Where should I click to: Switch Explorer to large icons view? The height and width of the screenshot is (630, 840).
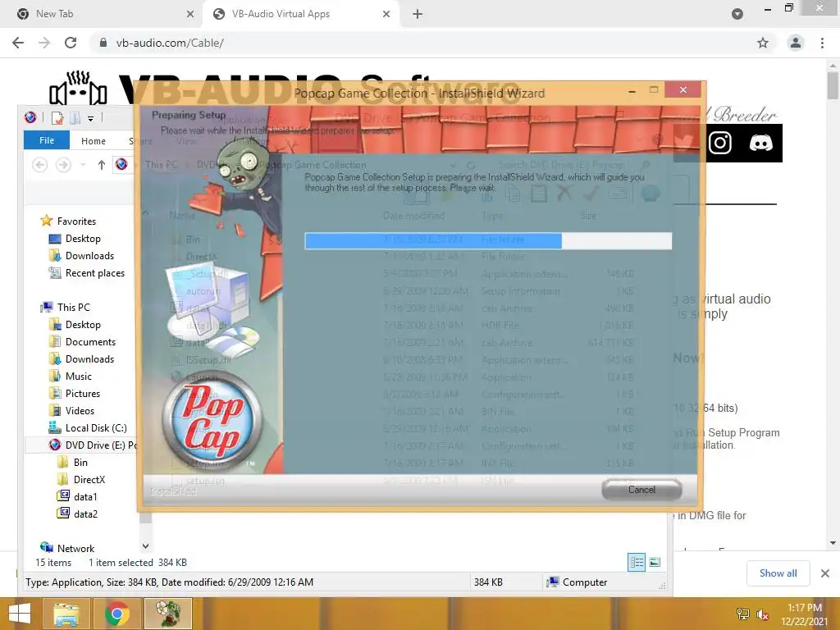coord(655,562)
